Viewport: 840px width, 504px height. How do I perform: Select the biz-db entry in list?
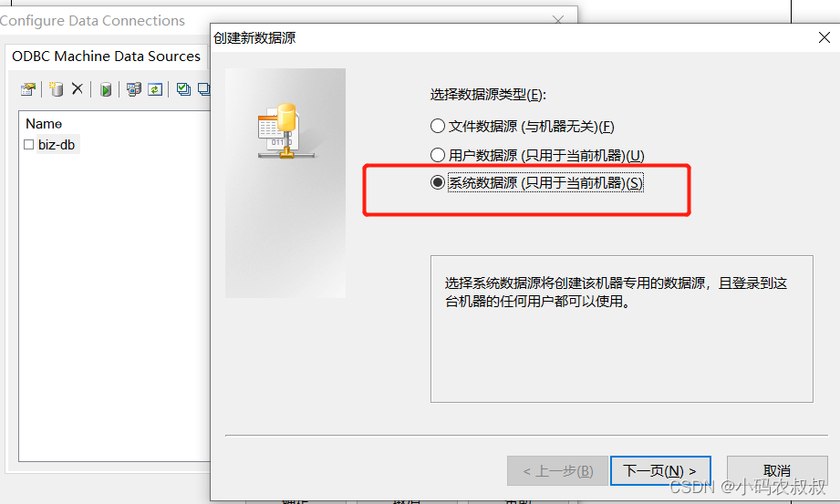pyautogui.click(x=57, y=145)
